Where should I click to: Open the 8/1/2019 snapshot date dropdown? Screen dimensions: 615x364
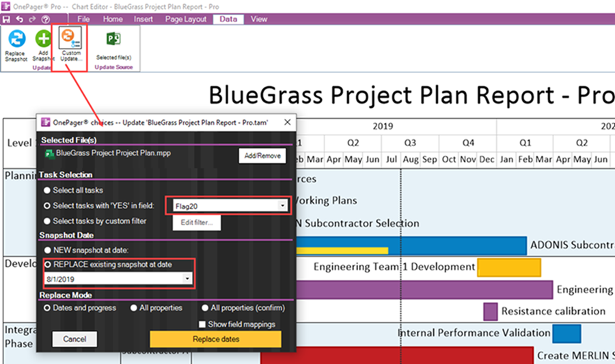(x=187, y=279)
